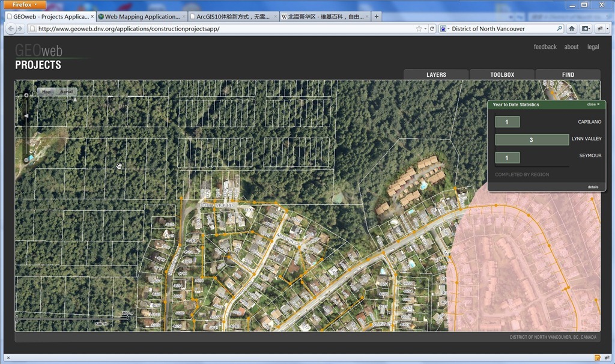Screen dimensions: 615x364
Task: Open the search engine selector dropdown
Action: (x=444, y=28)
